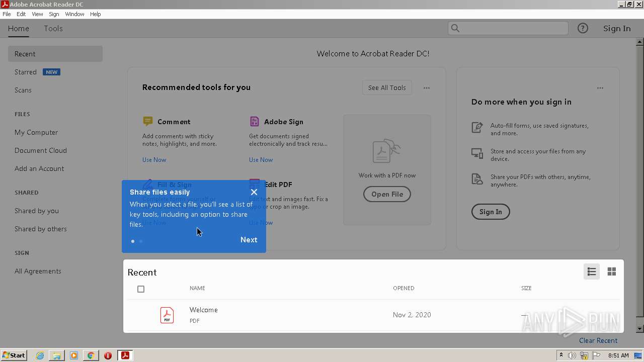Click the Welcome PDF file icon
The width and height of the screenshot is (644, 362).
coord(167,315)
